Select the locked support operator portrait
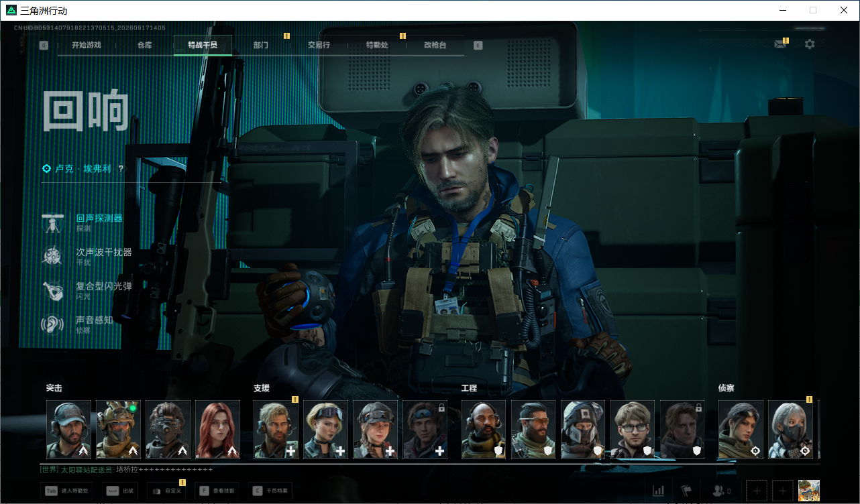This screenshot has height=504, width=860. click(x=425, y=430)
